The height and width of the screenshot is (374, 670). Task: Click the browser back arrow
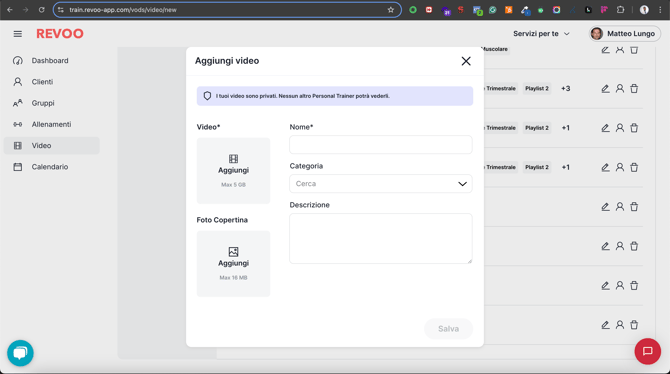pos(10,9)
